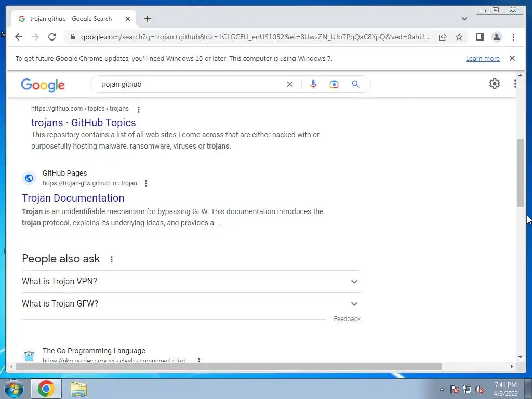
Task: Open Windows Explorer from taskbar
Action: point(78,389)
